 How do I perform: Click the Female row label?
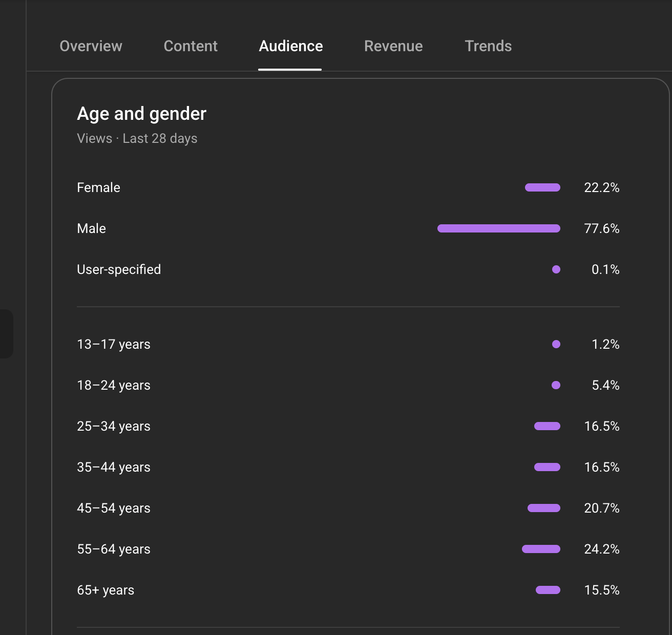pos(98,187)
